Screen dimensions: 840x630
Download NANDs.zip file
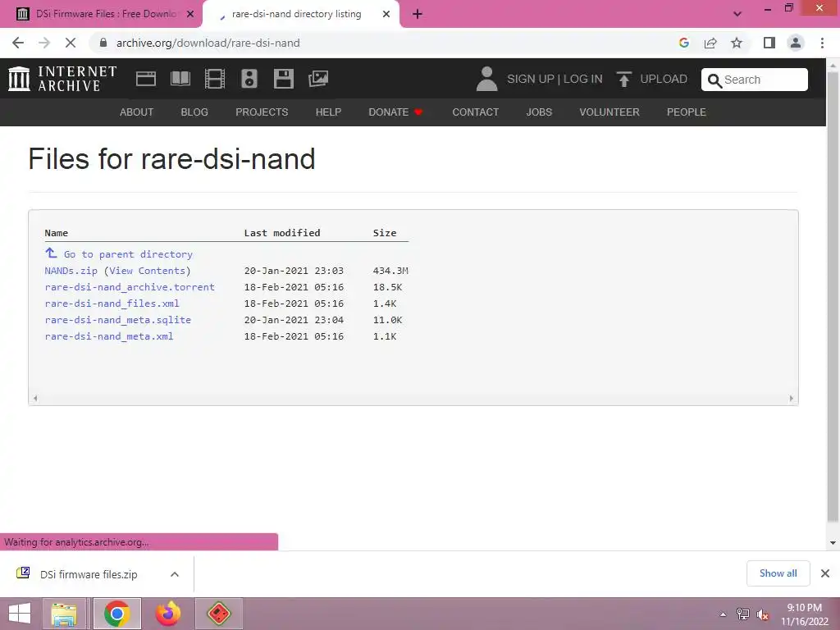pyautogui.click(x=71, y=271)
